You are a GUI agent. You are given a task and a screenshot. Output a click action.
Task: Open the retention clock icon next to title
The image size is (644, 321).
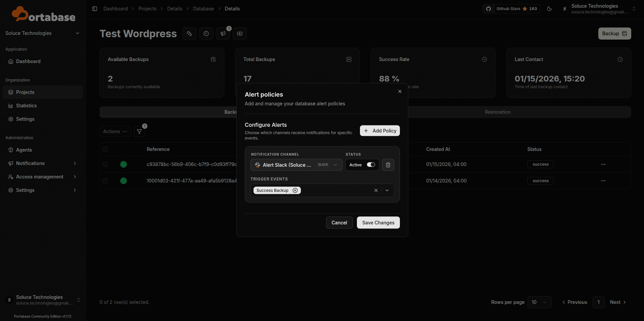tap(206, 34)
